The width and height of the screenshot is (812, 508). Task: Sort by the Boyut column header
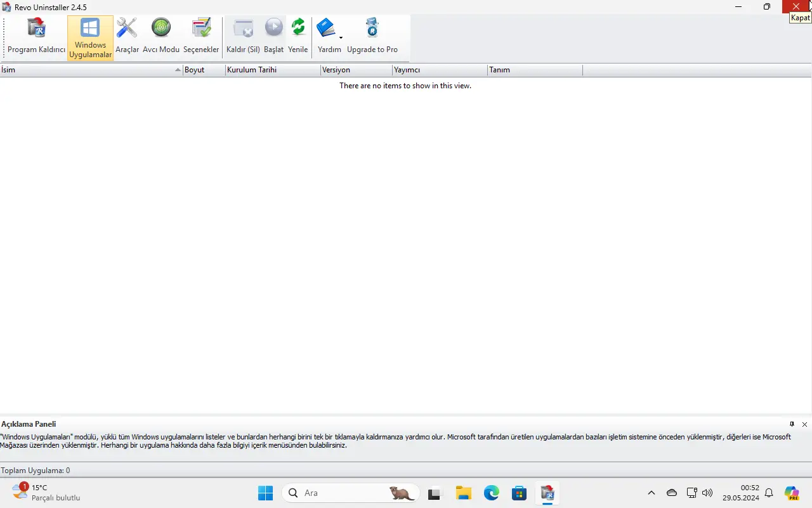[204, 70]
